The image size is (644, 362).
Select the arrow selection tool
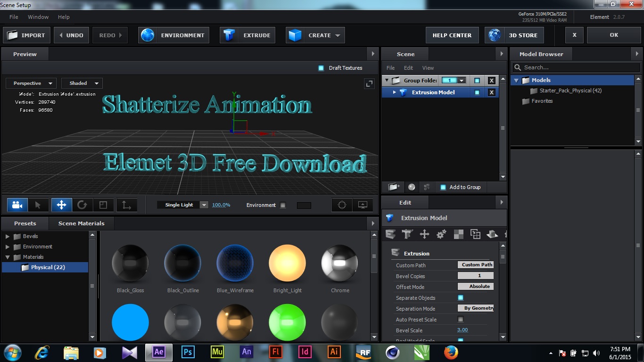tap(38, 205)
